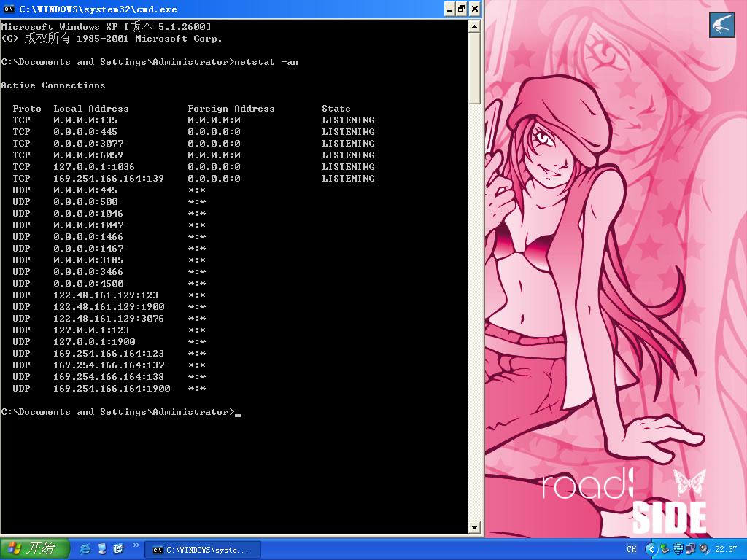747x560 pixels.
Task: Click local address 127.0.0.1:1036
Action: coord(94,167)
